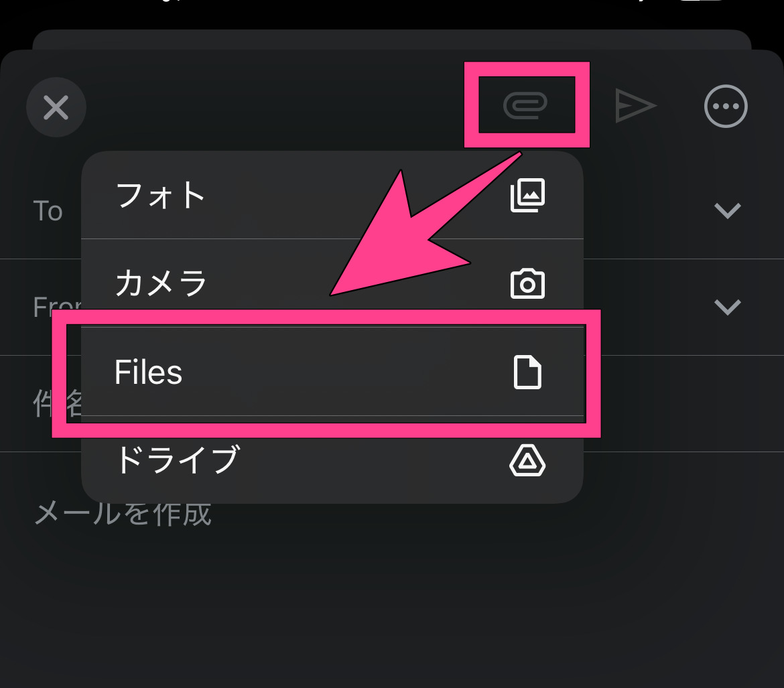
Task: Tap the document icon beside Files
Action: [x=527, y=372]
